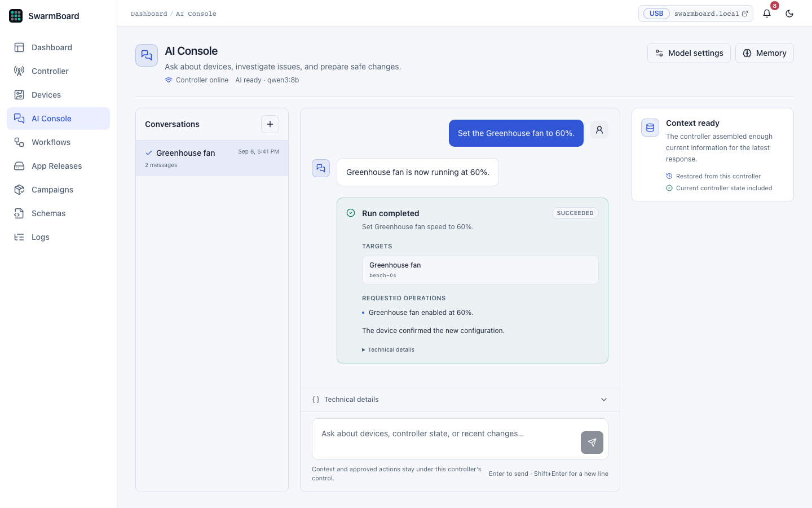Click the send message button
The image size is (812, 508).
[x=592, y=443]
